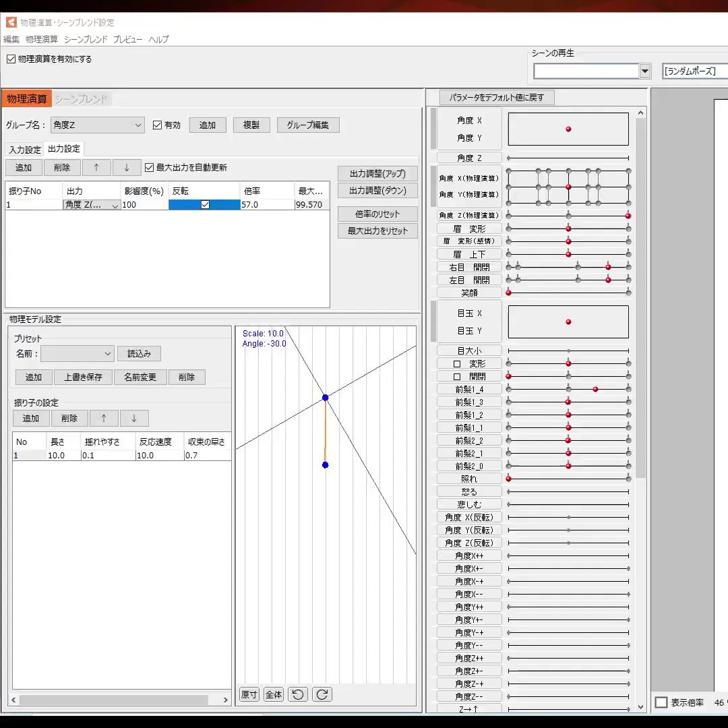Viewport: 728px width, 728px height.
Task: Toggle the 表示倍率 checkbox
Action: tap(661, 702)
